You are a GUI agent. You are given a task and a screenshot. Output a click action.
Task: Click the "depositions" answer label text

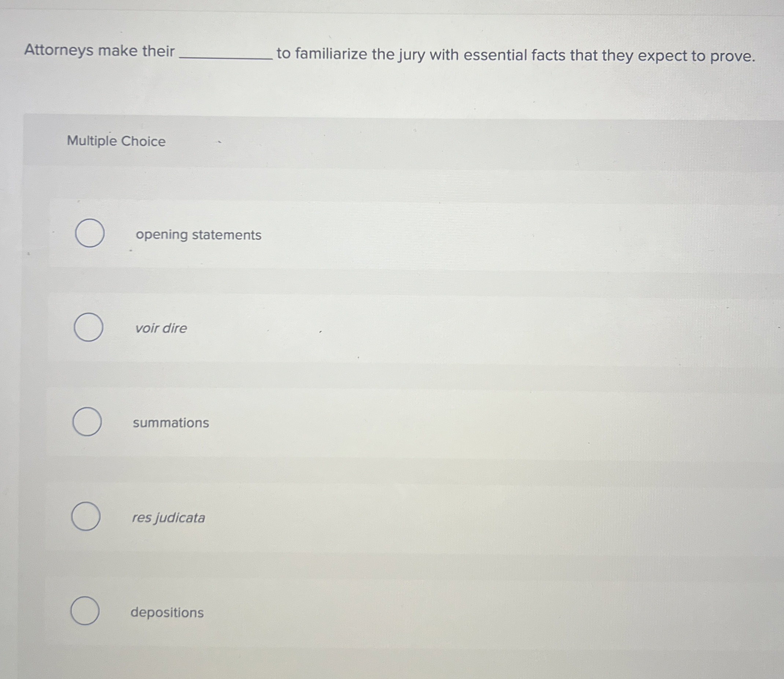point(167,613)
